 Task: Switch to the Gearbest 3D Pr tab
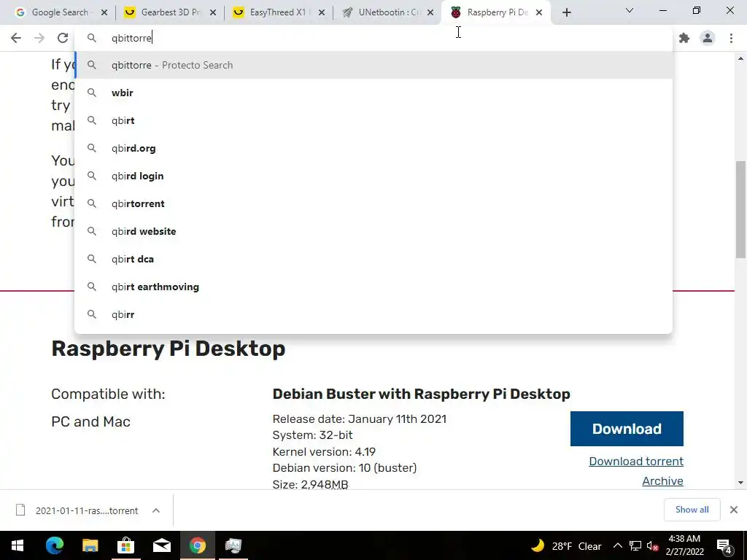click(x=163, y=12)
